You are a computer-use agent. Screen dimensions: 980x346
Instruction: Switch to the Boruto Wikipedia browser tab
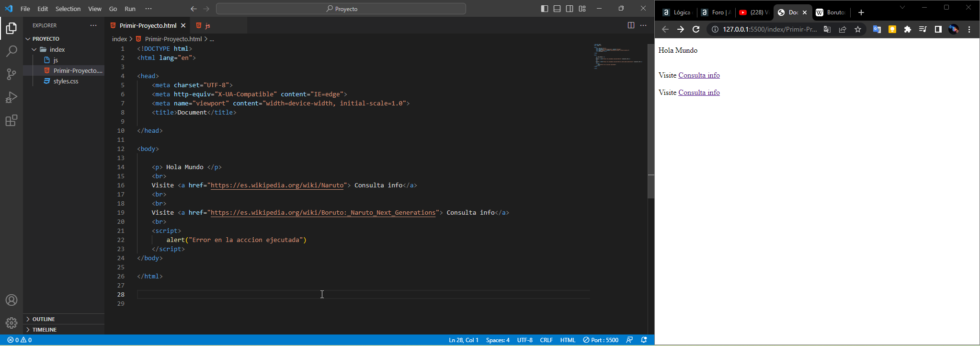coord(832,12)
